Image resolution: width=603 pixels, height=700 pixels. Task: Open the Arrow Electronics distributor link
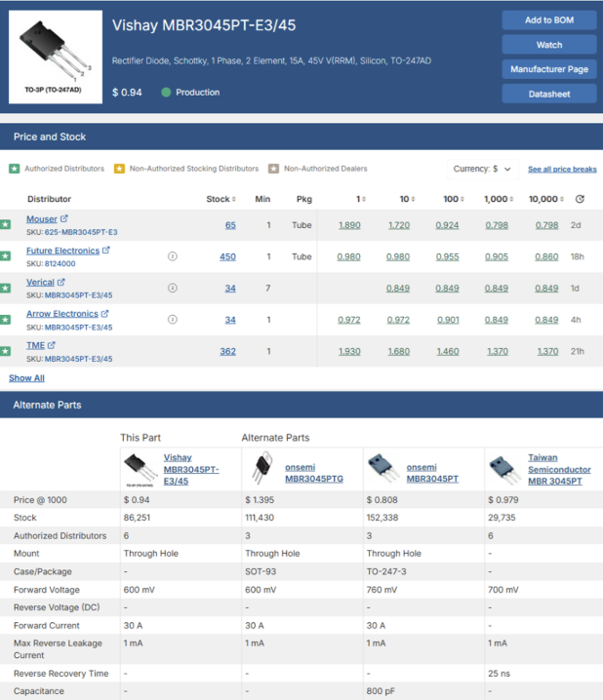tap(62, 314)
